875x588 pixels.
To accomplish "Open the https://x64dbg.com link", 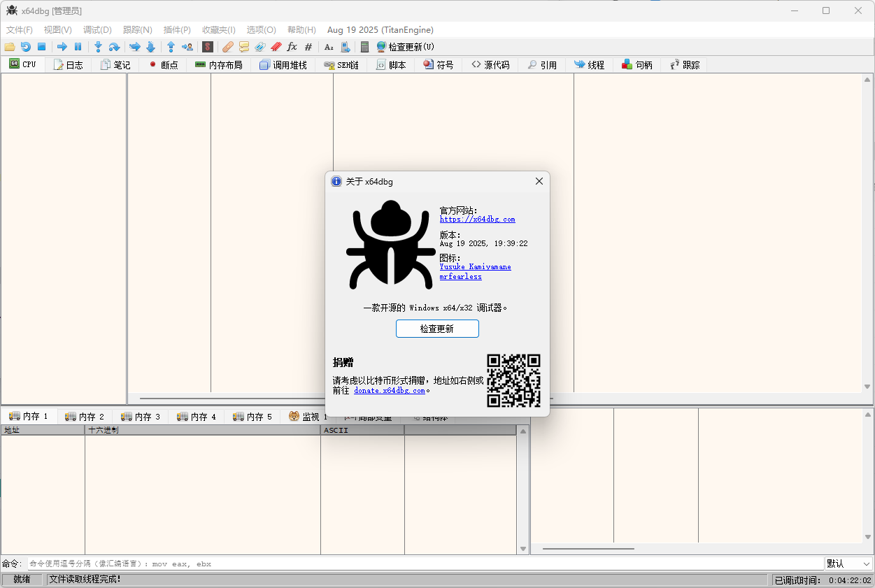I will tap(477, 220).
